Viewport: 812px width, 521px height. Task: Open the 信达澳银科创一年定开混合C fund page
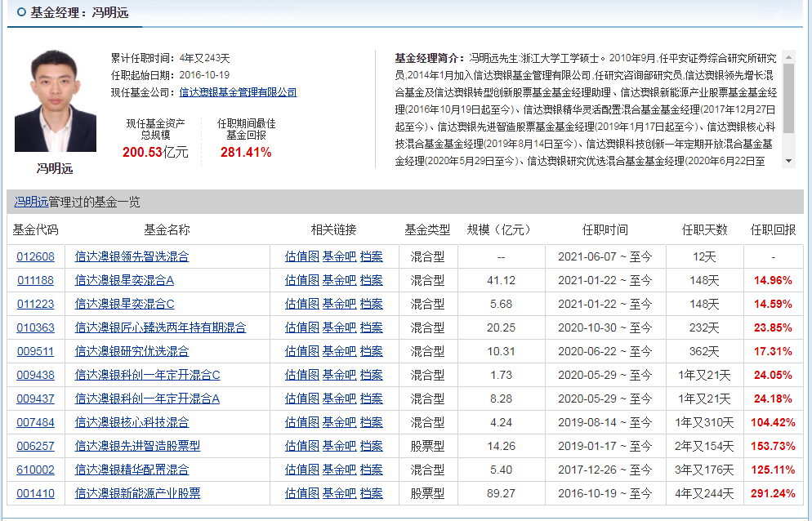pyautogui.click(x=147, y=375)
